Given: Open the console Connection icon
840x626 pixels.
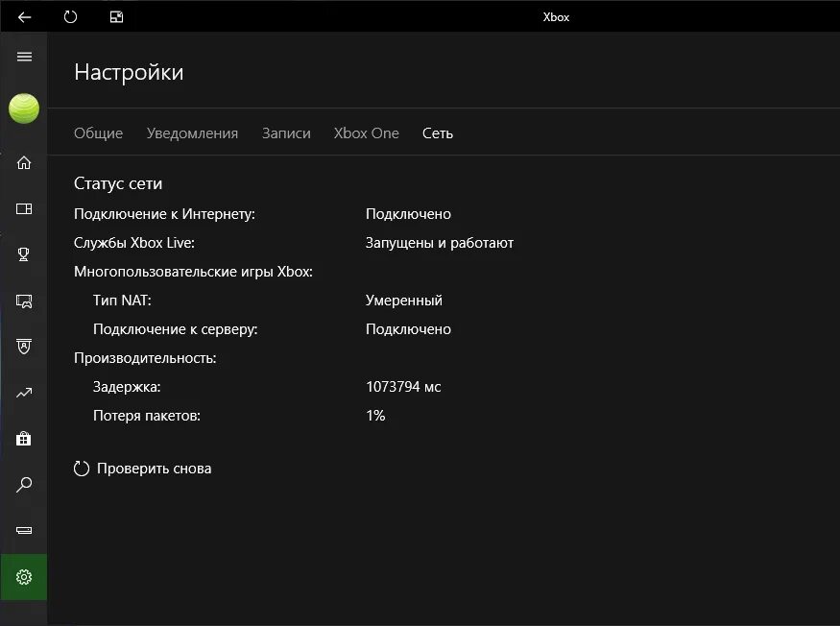Looking at the screenshot, I should 24,531.
